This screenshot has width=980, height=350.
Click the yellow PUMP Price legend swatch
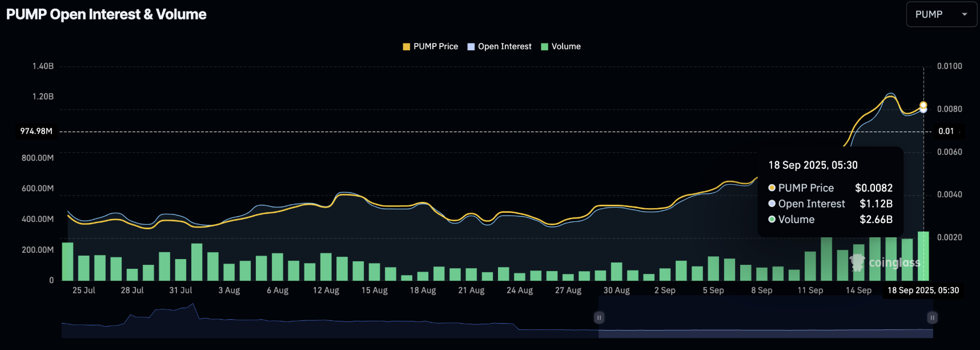tap(407, 47)
